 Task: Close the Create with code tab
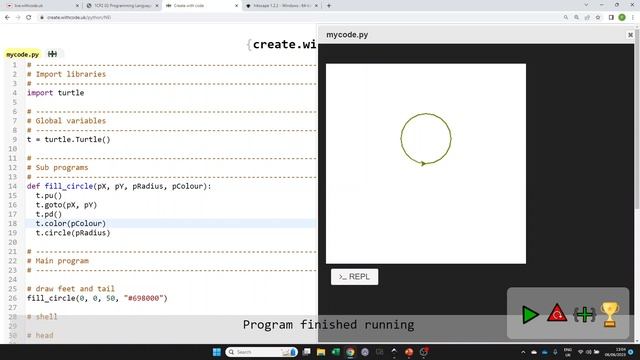pos(236,6)
